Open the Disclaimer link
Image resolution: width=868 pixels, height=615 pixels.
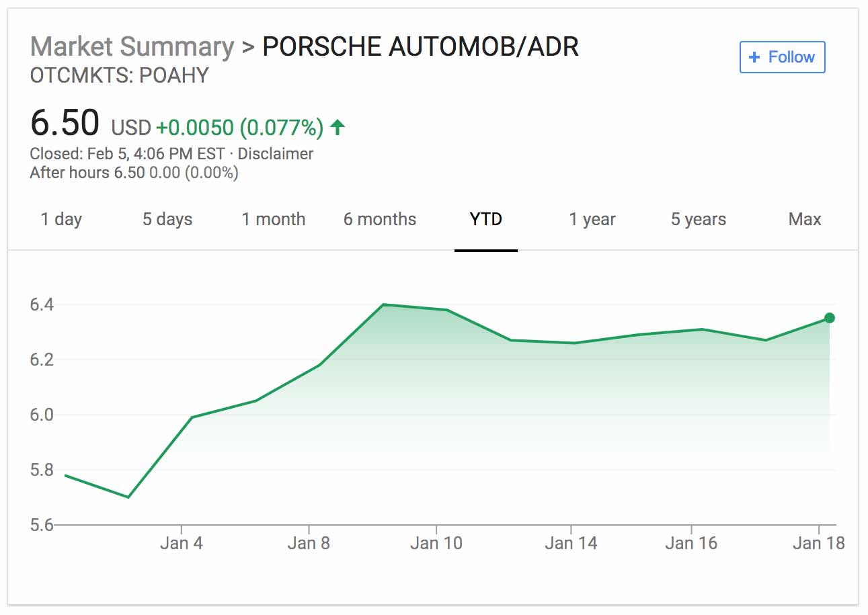point(275,154)
